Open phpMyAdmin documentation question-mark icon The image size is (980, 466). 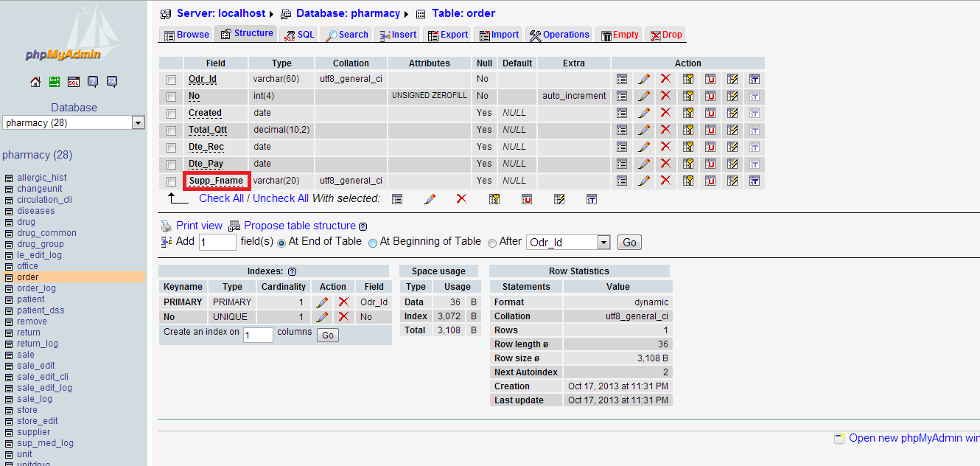coord(93,82)
